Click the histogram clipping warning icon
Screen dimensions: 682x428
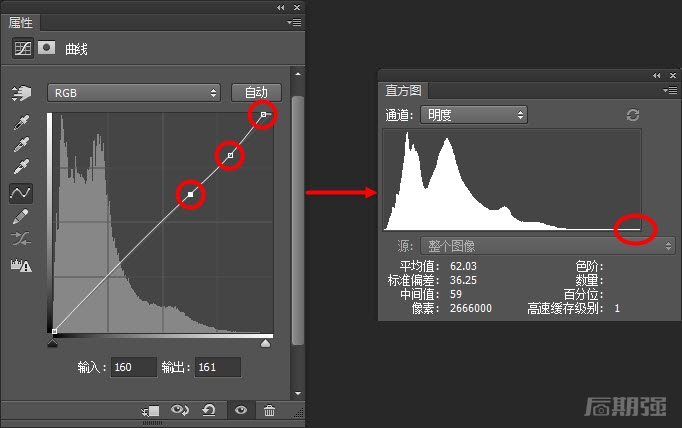coord(21,265)
